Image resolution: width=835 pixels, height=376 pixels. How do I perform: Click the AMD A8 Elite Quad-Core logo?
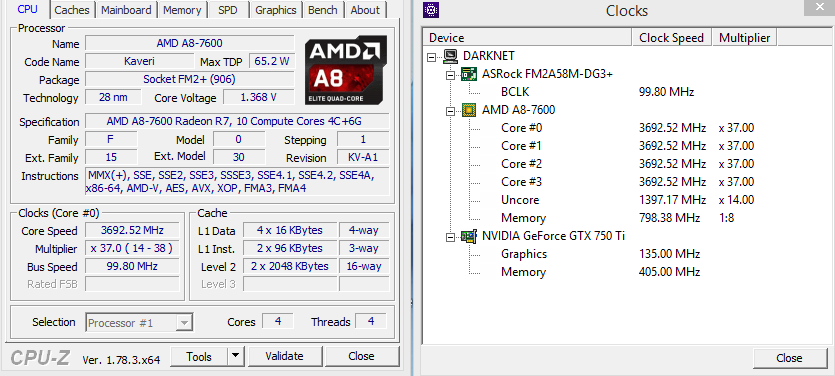(x=346, y=70)
